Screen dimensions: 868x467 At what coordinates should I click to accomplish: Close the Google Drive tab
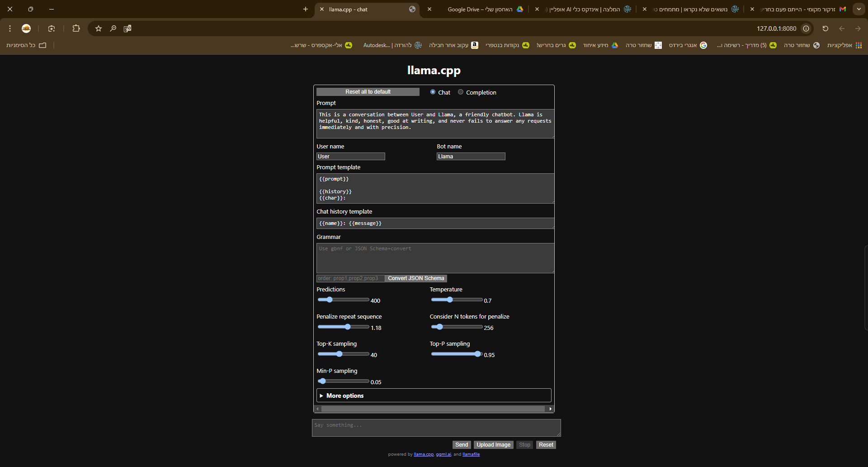pos(429,9)
